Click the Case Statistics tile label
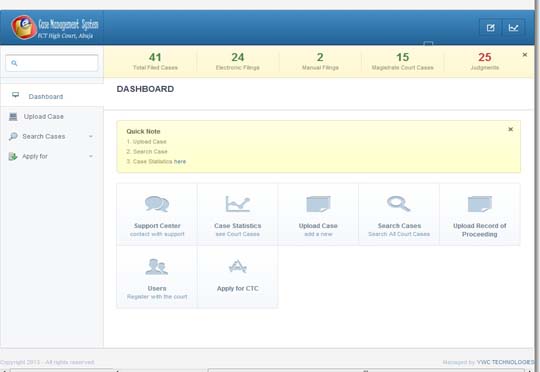 (238, 226)
